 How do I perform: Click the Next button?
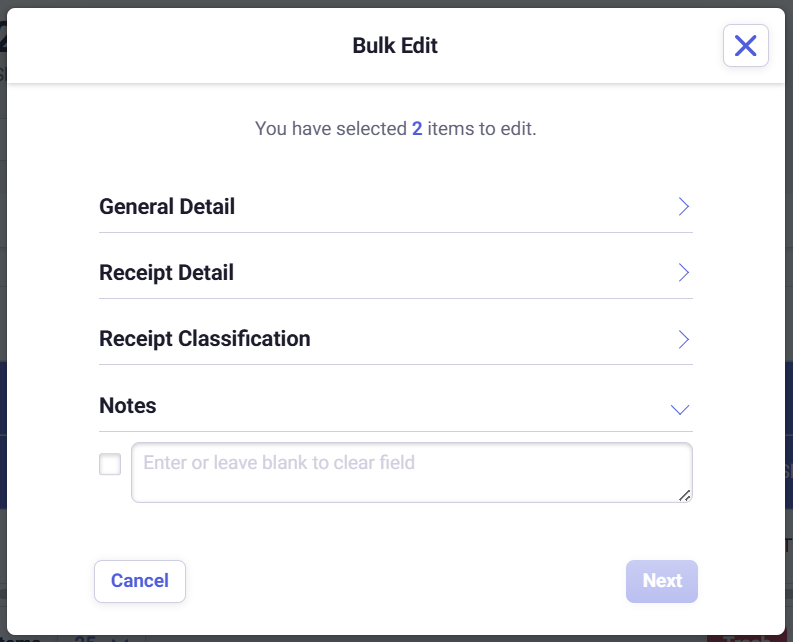point(661,581)
